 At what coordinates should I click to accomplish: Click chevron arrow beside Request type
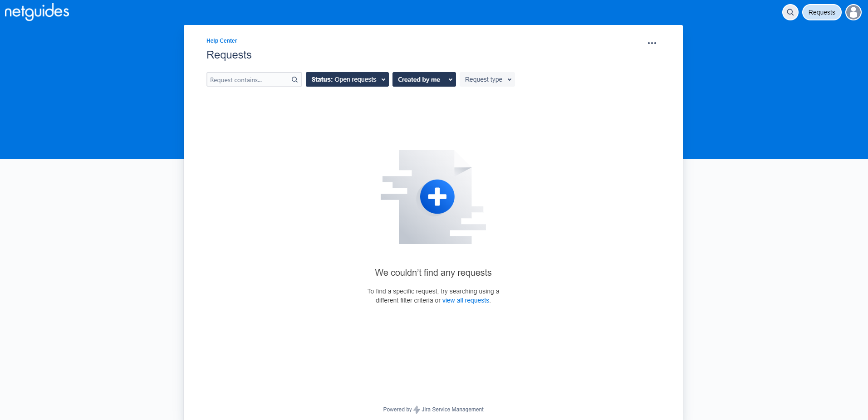[x=510, y=80]
